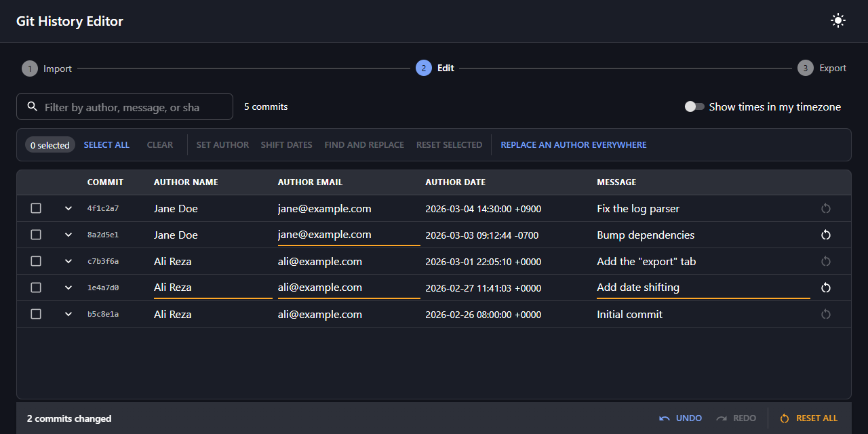Click message 'Bump dependencies'
Viewport: 868px width, 434px height.
646,235
